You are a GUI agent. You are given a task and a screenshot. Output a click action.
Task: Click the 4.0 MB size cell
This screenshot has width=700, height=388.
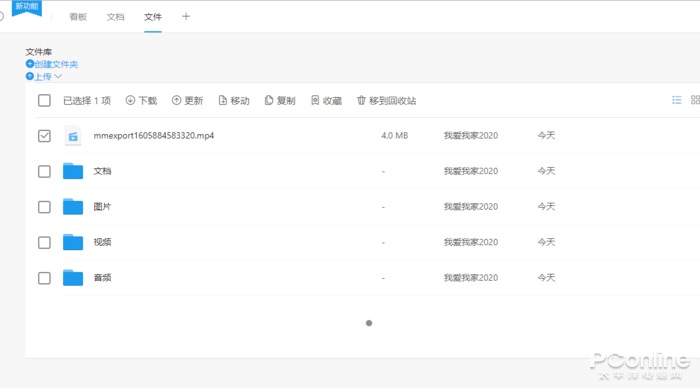pos(395,135)
